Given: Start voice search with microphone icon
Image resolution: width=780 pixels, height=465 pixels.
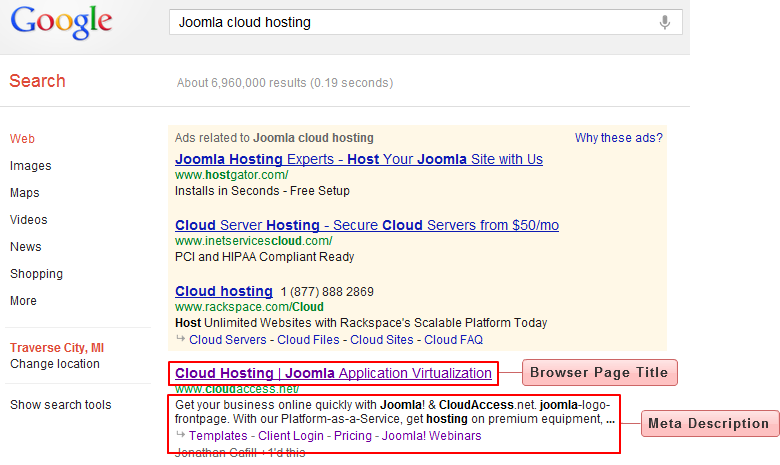Looking at the screenshot, I should click(x=665, y=22).
